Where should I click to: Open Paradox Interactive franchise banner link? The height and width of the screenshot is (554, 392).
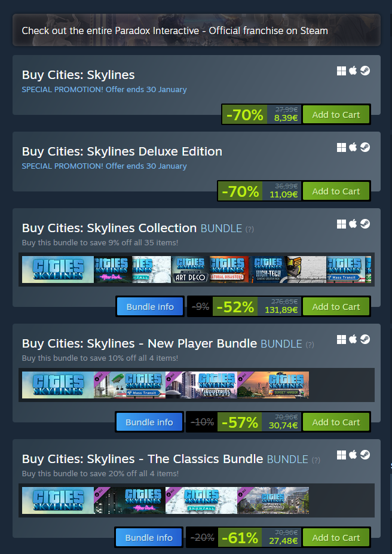(197, 31)
